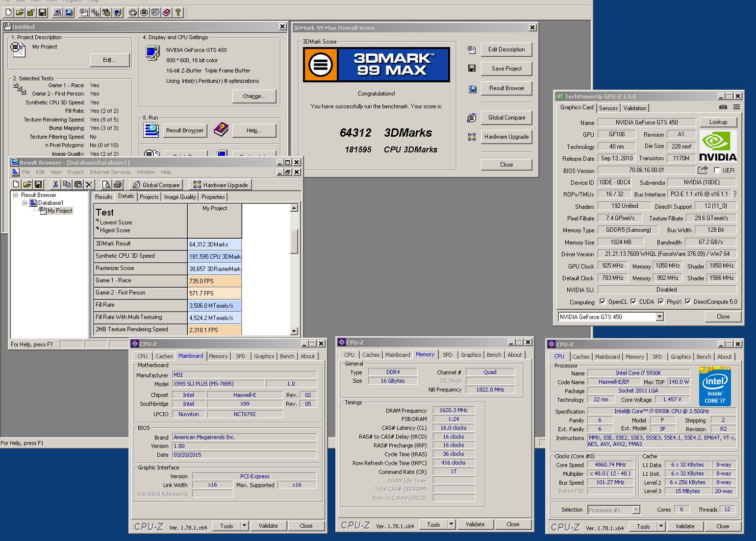
Task: Open the Validation tab in GPU-Z
Action: coord(635,108)
